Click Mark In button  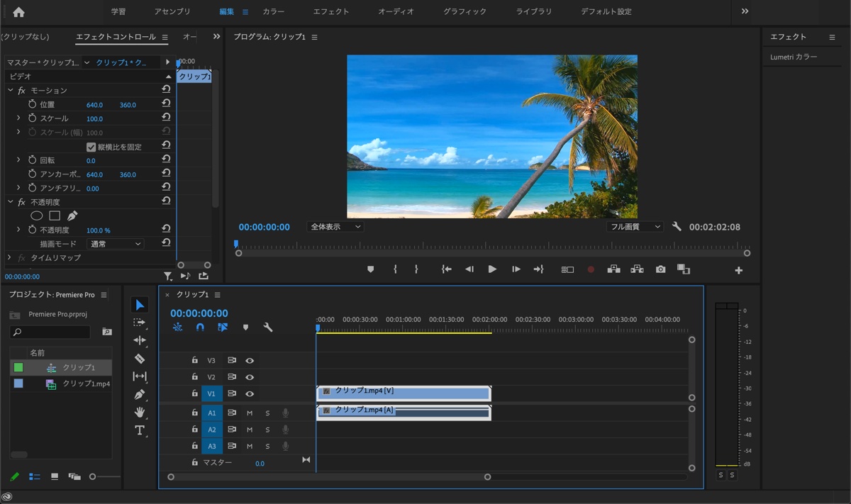click(395, 269)
